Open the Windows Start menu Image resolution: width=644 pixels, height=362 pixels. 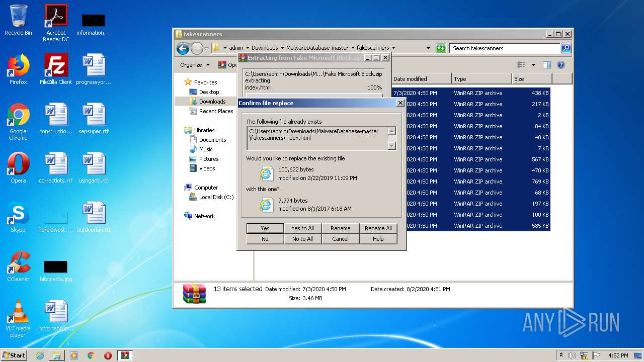click(x=14, y=355)
